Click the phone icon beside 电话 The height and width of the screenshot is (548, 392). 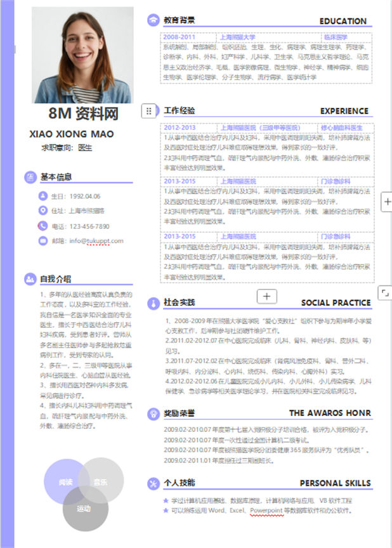[x=42, y=226]
